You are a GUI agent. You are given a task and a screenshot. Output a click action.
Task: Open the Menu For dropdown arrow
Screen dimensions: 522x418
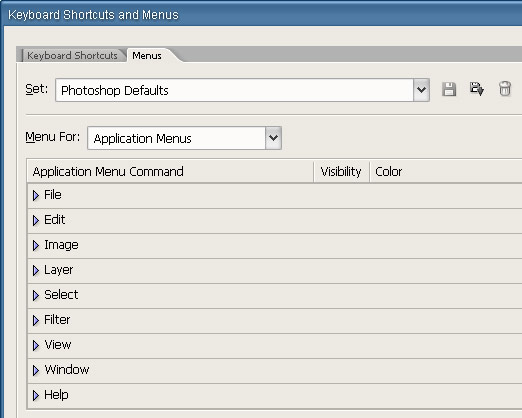pos(273,138)
